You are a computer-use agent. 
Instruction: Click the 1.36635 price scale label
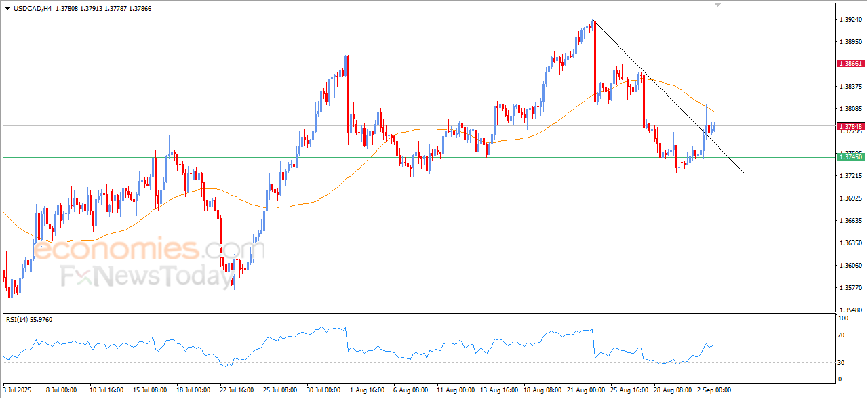(x=850, y=221)
